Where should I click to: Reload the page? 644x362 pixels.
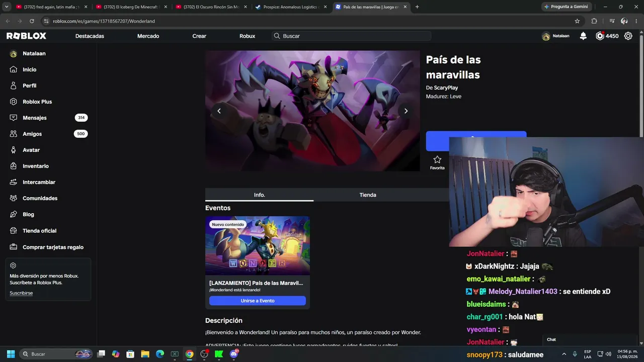tap(32, 21)
